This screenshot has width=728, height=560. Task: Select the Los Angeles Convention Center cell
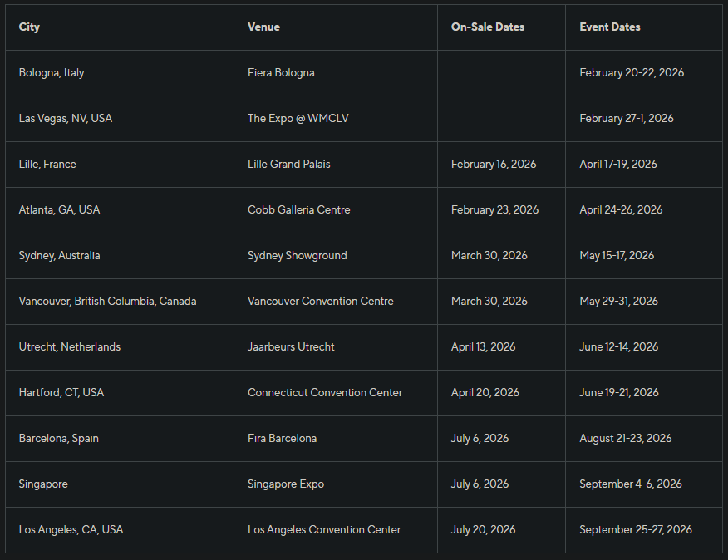point(324,529)
